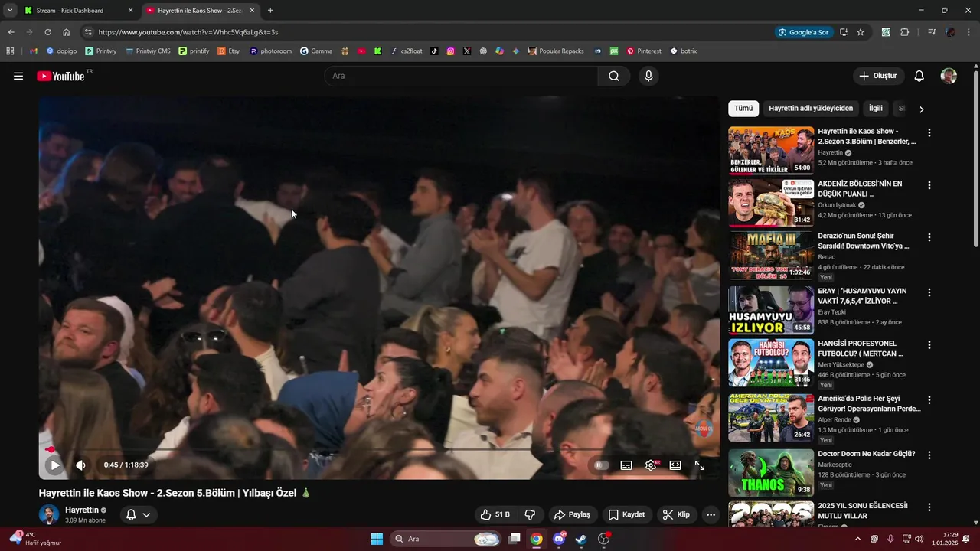The image size is (980, 551).
Task: Focus the YouTube Ara search field
Action: pos(461,76)
